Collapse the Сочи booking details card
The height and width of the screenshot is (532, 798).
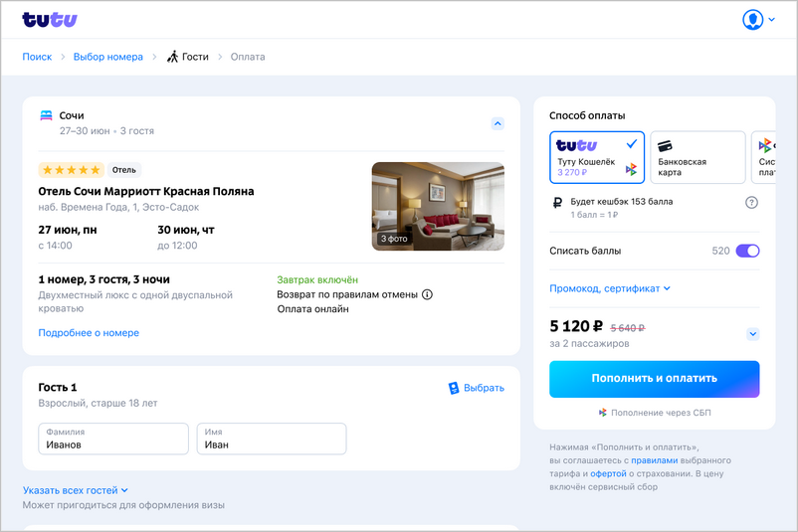(498, 123)
